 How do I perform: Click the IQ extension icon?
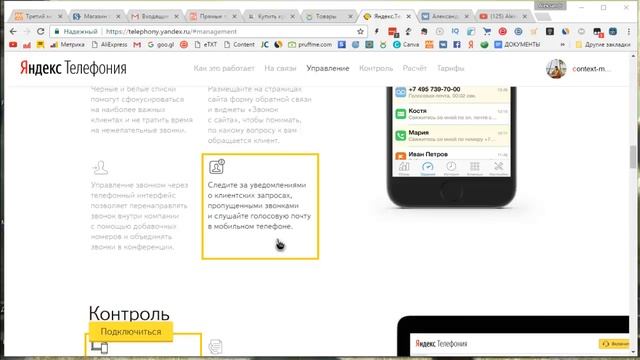tap(455, 31)
